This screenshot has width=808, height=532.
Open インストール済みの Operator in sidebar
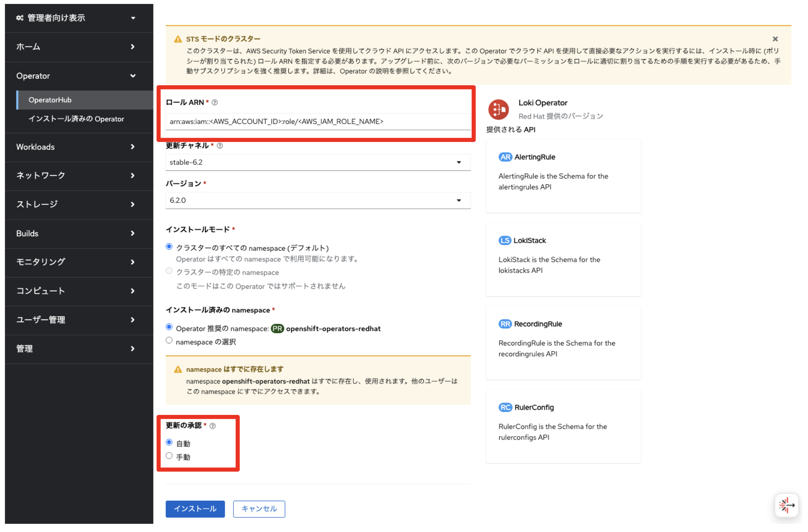click(x=85, y=120)
